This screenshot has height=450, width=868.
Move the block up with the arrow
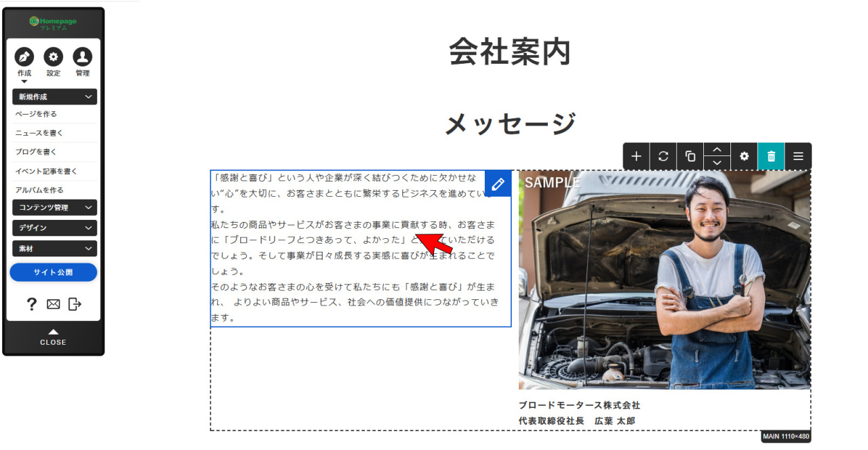click(x=717, y=149)
